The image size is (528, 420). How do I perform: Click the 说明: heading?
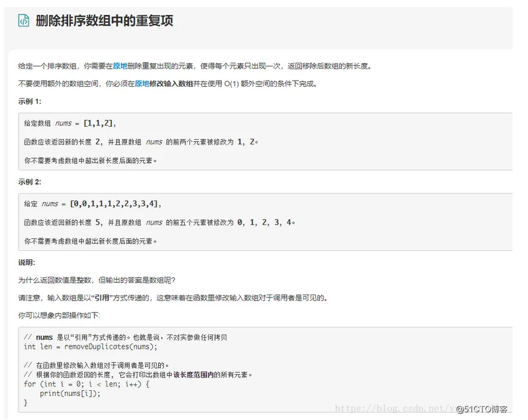pyautogui.click(x=26, y=262)
